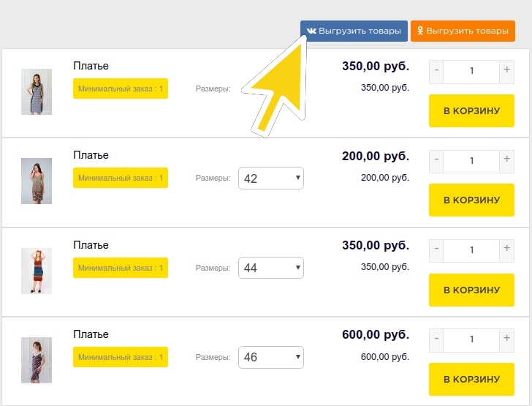This screenshot has width=532, height=406.
Task: Increase quantity for the 600 rub dress
Action: pos(506,339)
